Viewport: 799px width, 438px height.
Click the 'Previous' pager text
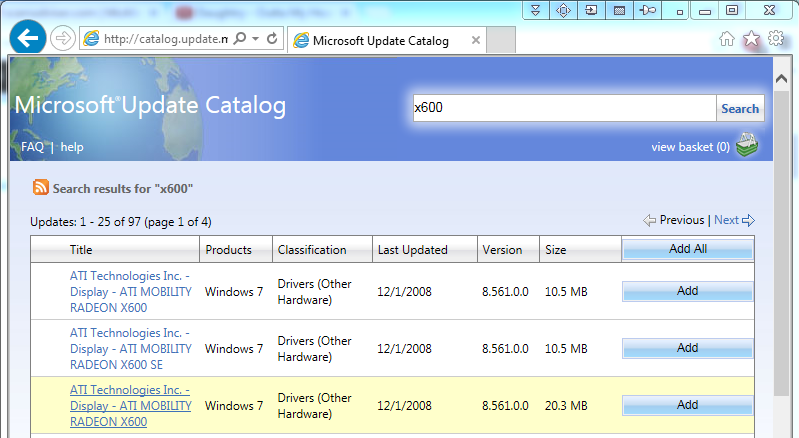coord(682,220)
